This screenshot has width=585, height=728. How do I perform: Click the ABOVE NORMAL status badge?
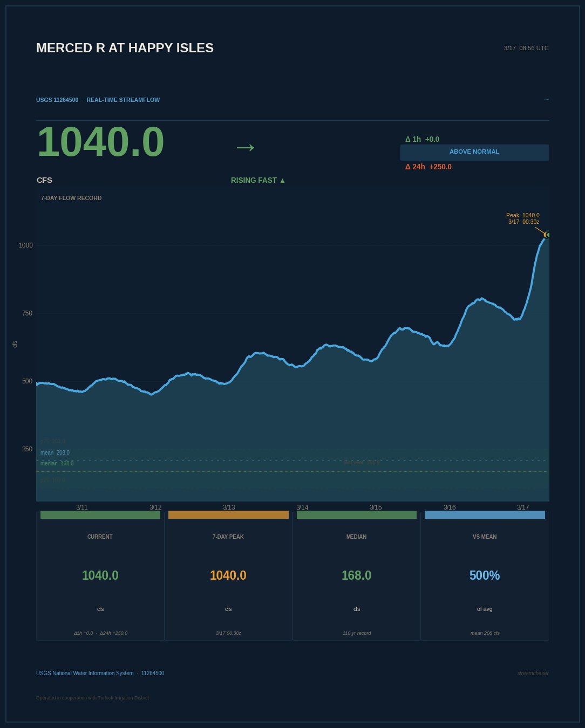(x=474, y=152)
